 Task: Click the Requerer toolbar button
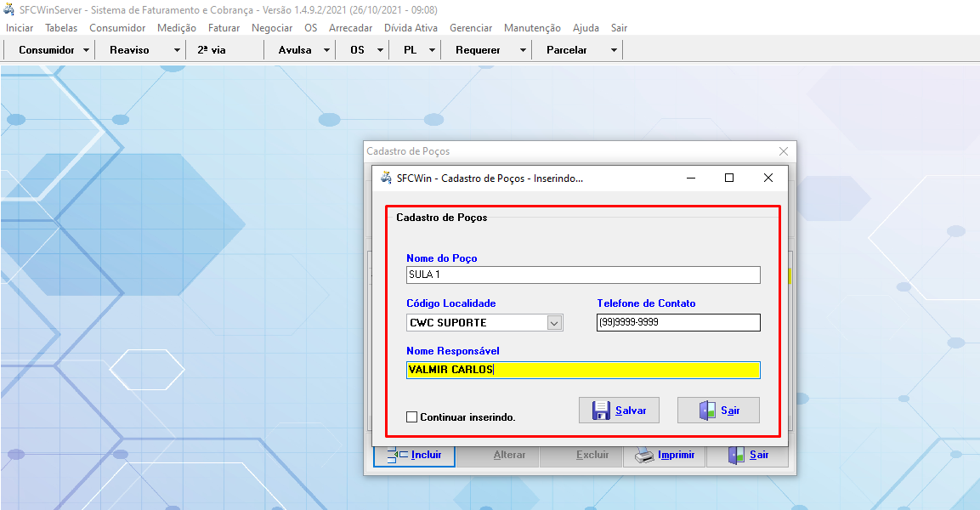pyautogui.click(x=478, y=50)
